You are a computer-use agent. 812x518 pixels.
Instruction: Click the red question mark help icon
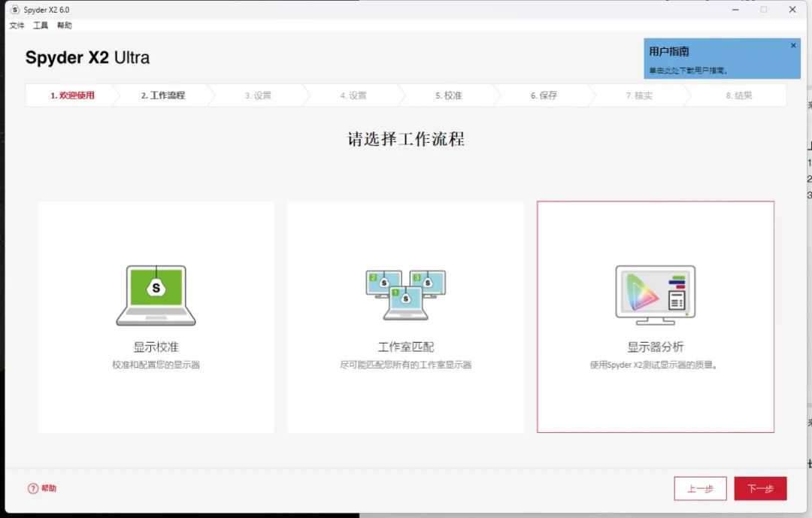[32, 489]
